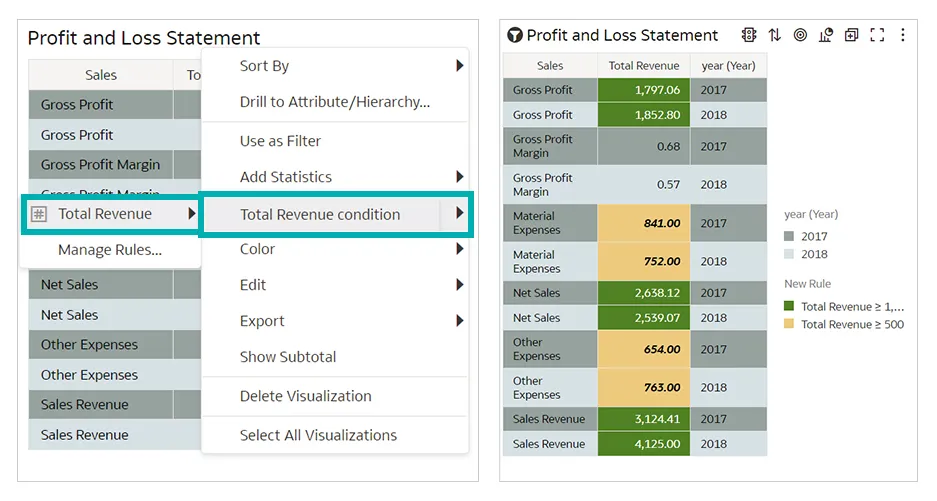The image size is (937, 501).
Task: Click the target circle icon in toolbar
Action: (x=800, y=35)
